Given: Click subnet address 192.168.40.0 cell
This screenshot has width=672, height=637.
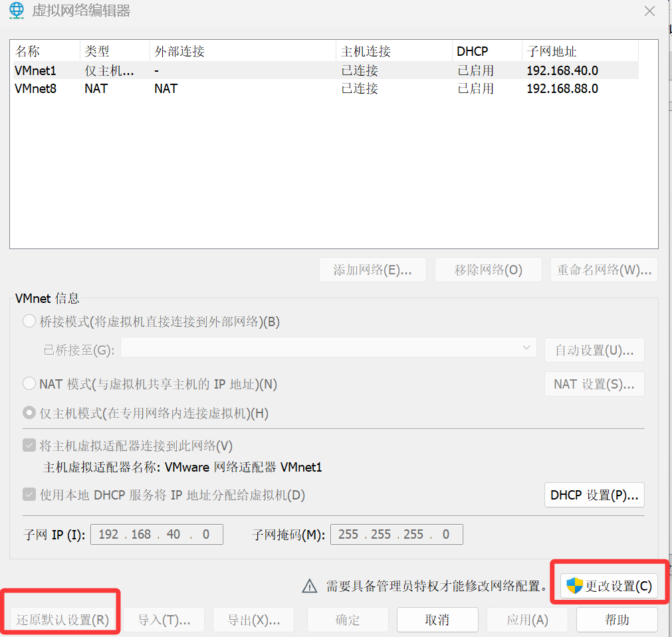Looking at the screenshot, I should click(x=562, y=70).
